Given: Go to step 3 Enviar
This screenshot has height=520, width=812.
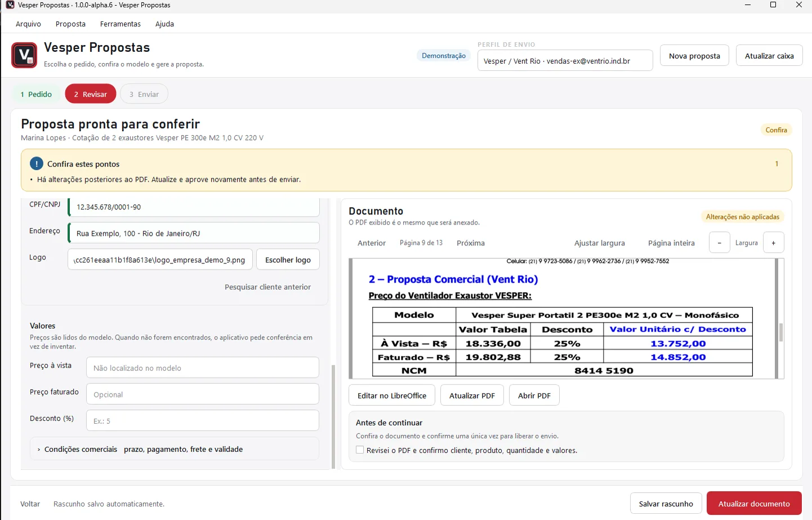Looking at the screenshot, I should (144, 94).
